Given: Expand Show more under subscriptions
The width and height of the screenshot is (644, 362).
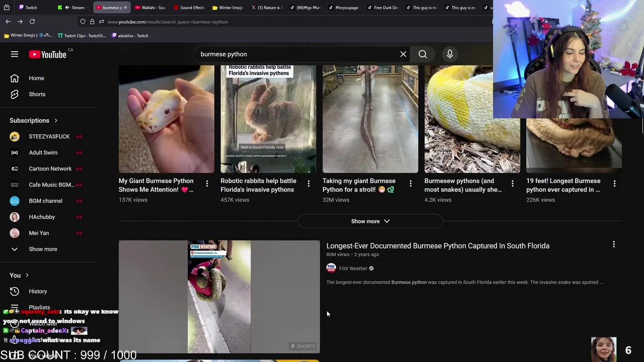Looking at the screenshot, I should tap(48, 249).
